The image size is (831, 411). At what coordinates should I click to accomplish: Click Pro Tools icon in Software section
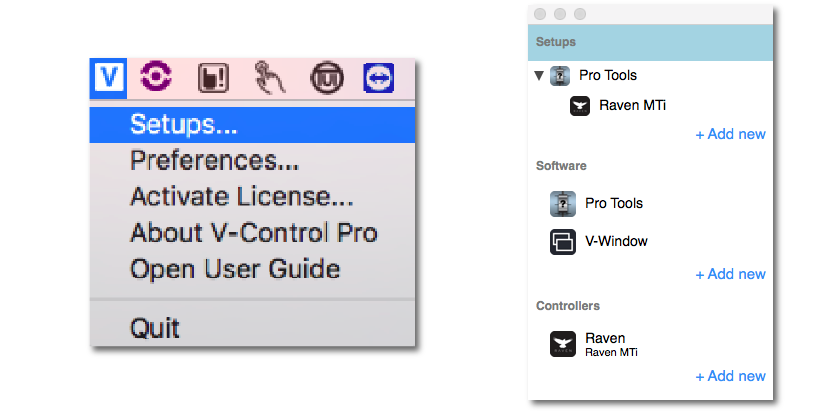(563, 204)
